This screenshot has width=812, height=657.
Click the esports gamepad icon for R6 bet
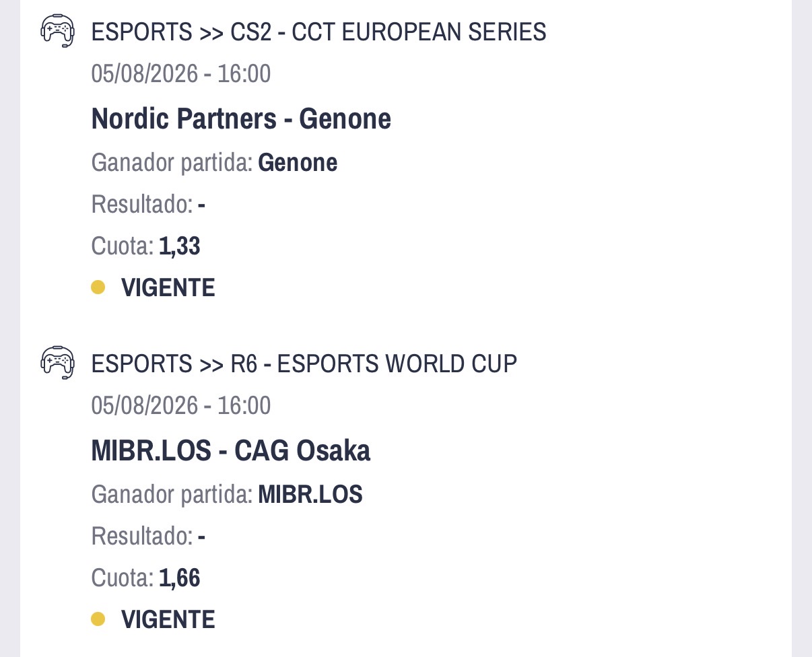pyautogui.click(x=57, y=363)
